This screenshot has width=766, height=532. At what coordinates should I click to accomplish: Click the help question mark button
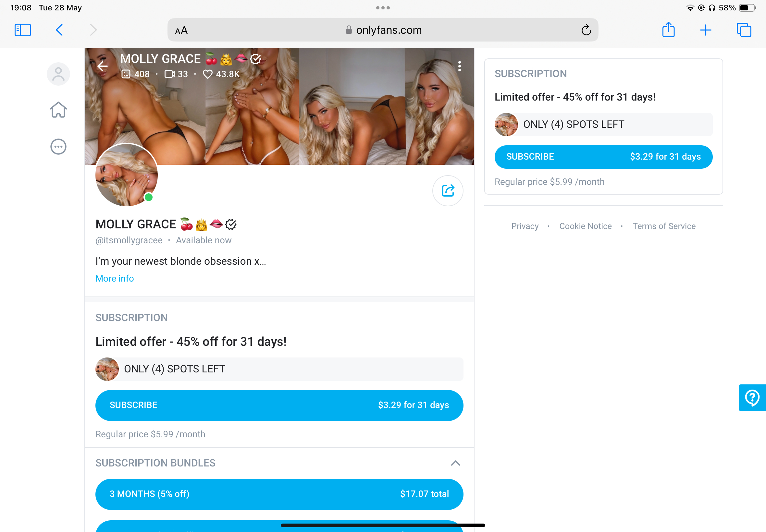(752, 397)
